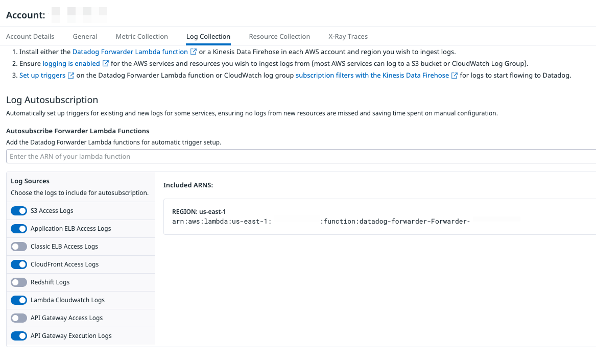Toggle off CloudFront Access Logs
The height and width of the screenshot is (364, 596).
[18, 264]
